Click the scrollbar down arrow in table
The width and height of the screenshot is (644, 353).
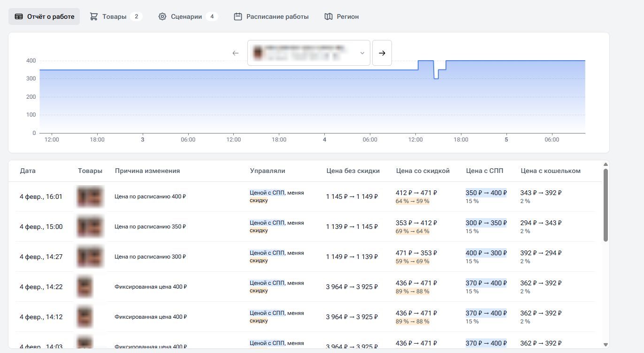tap(606, 345)
